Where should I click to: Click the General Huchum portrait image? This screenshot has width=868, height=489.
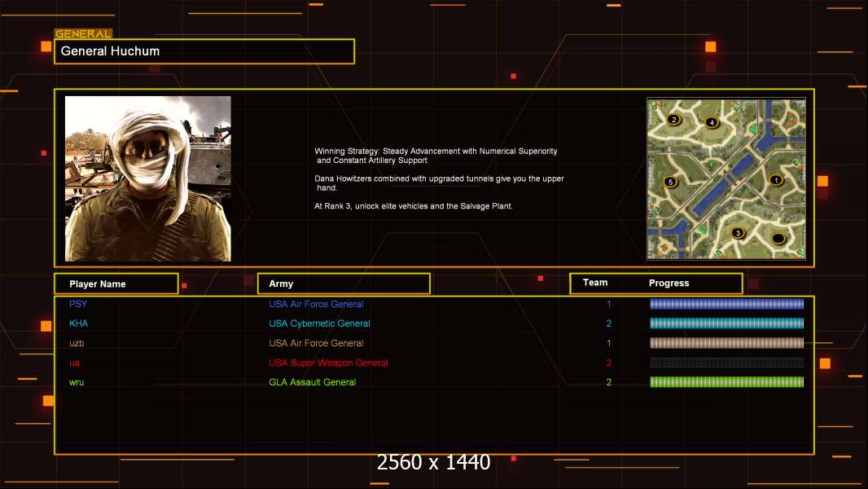pyautogui.click(x=148, y=178)
